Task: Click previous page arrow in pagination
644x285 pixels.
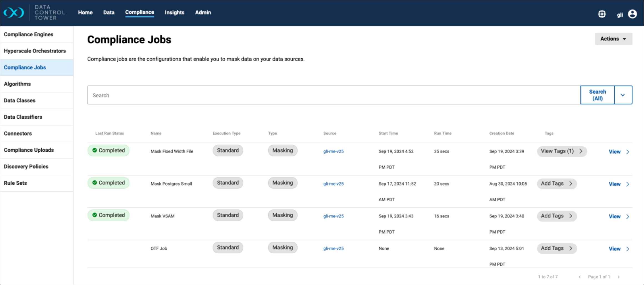Action: coord(580,277)
